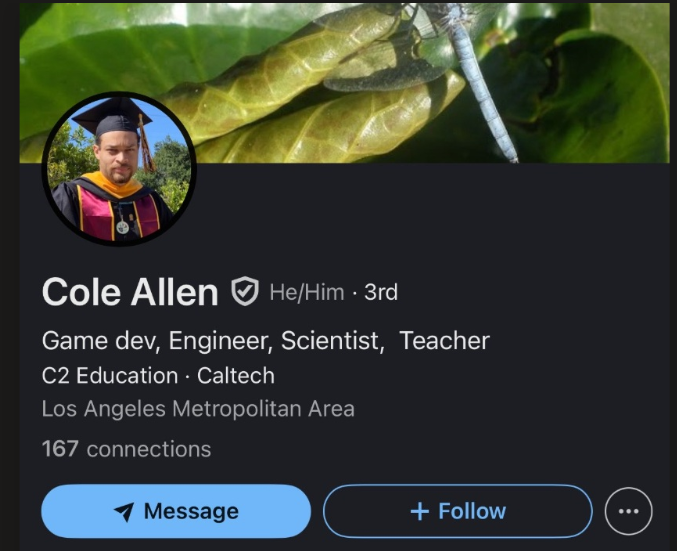This screenshot has height=551, width=677.
Task: Click the verified shield badge beside name
Action: click(244, 292)
